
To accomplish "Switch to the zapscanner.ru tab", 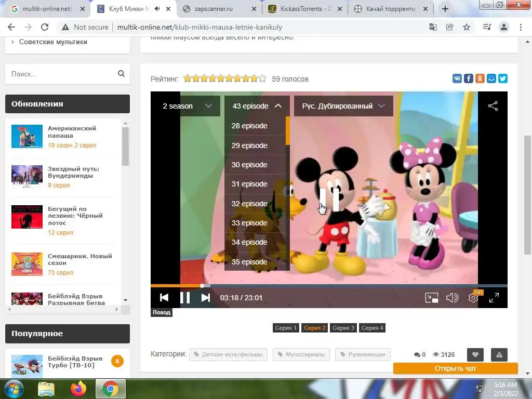I will coord(220,9).
